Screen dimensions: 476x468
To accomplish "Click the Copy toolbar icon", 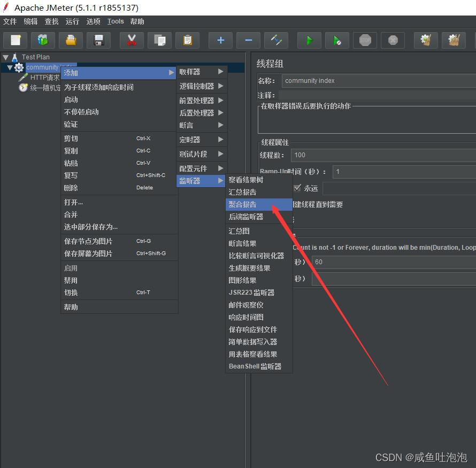I will 160,40.
